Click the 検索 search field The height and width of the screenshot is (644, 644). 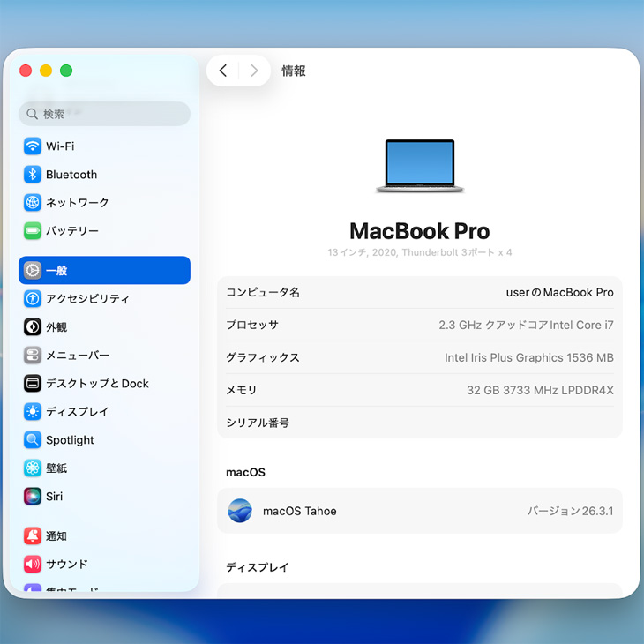click(x=104, y=114)
